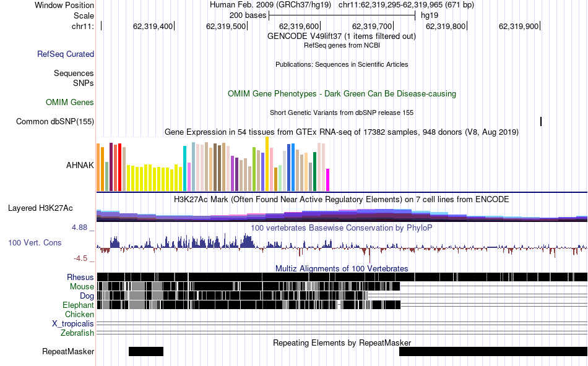
Task: Click the 200 bases scale bar
Action: click(342, 15)
